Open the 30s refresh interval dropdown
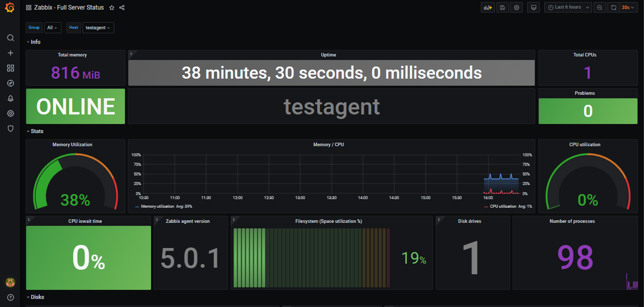This screenshot has width=644, height=307. [x=627, y=7]
